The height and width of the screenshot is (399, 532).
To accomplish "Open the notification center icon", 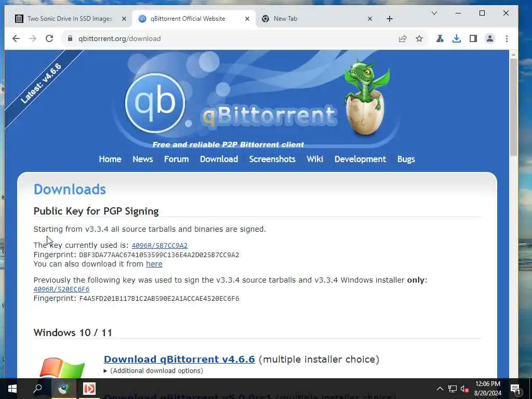I will 515,389.
